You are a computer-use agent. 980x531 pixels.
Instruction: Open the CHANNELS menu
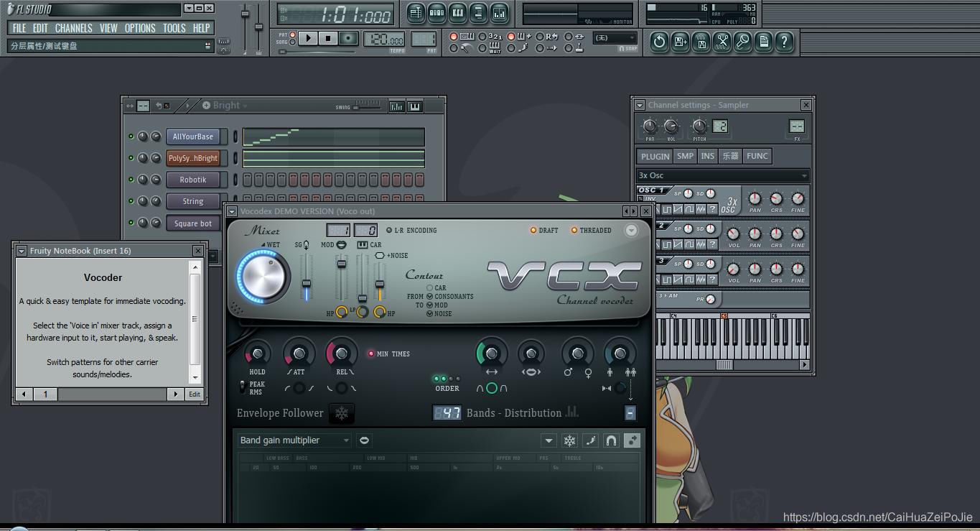coord(73,28)
